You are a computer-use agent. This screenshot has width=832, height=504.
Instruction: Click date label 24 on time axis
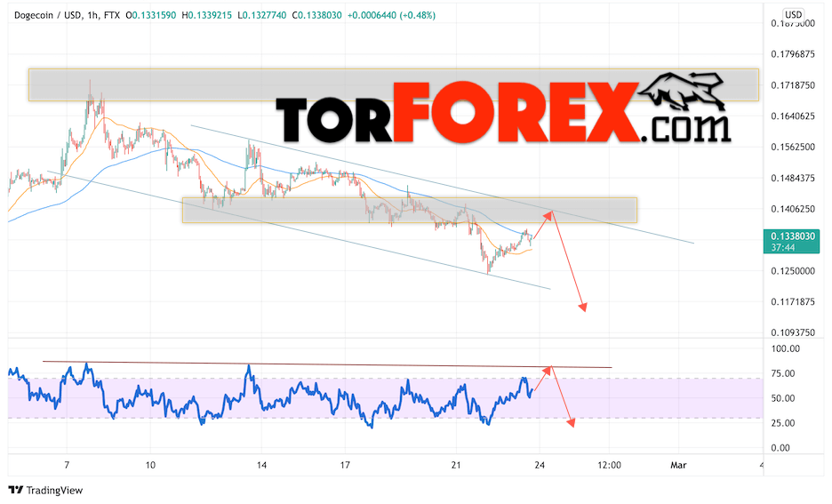point(540,465)
